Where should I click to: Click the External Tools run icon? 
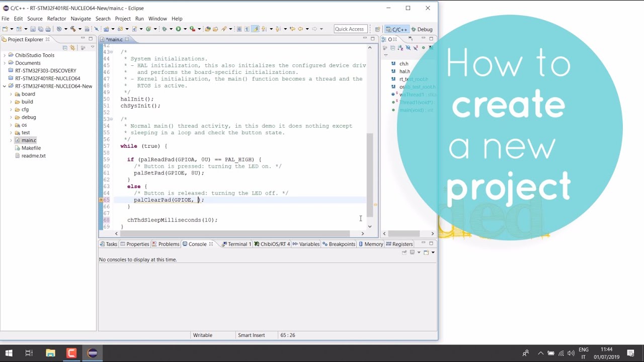pyautogui.click(x=192, y=29)
